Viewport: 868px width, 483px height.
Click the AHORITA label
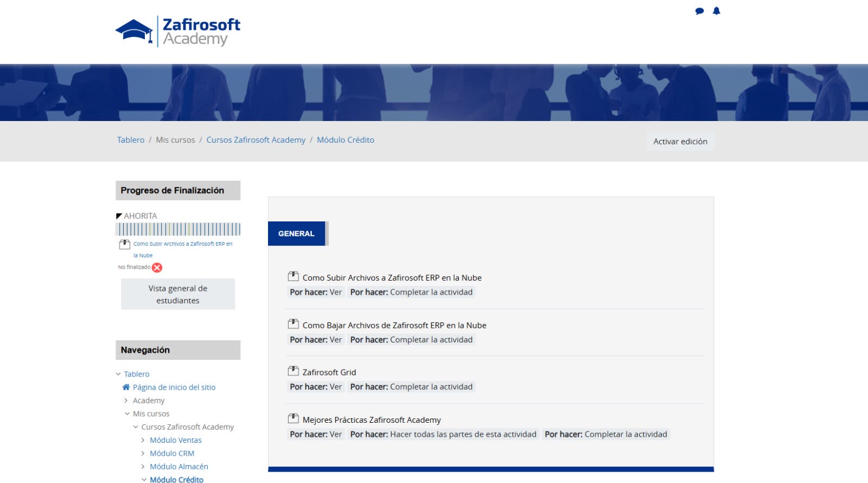coord(141,216)
